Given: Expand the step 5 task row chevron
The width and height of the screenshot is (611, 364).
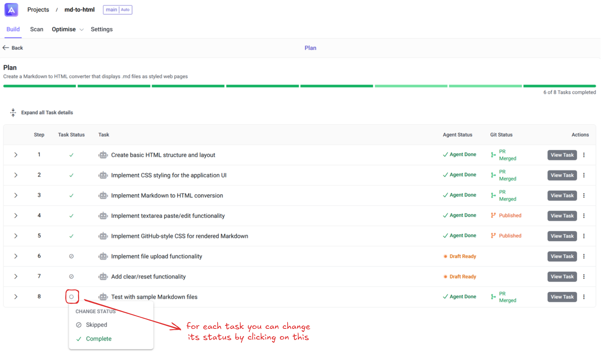Looking at the screenshot, I should click(x=16, y=236).
